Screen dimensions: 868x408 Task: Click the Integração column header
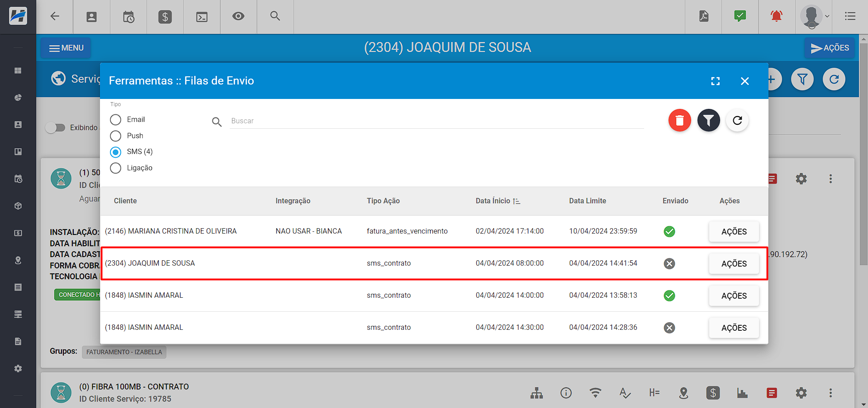coord(293,201)
